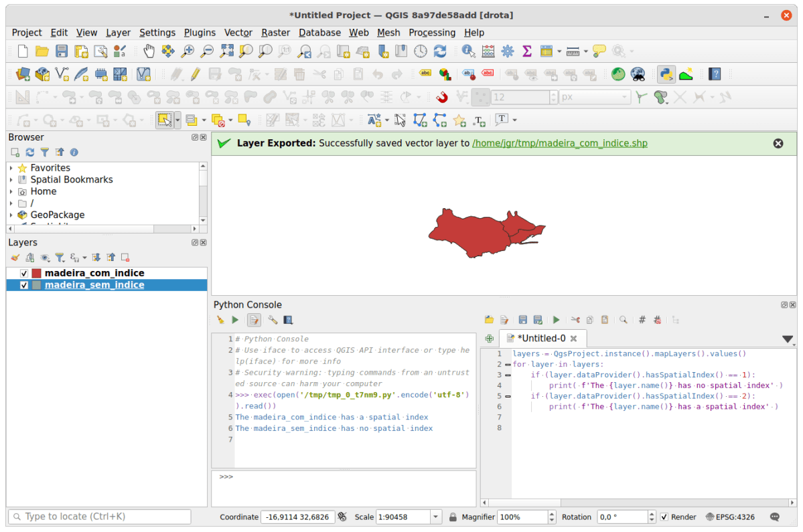
Task: Open the Project menu
Action: (27, 33)
